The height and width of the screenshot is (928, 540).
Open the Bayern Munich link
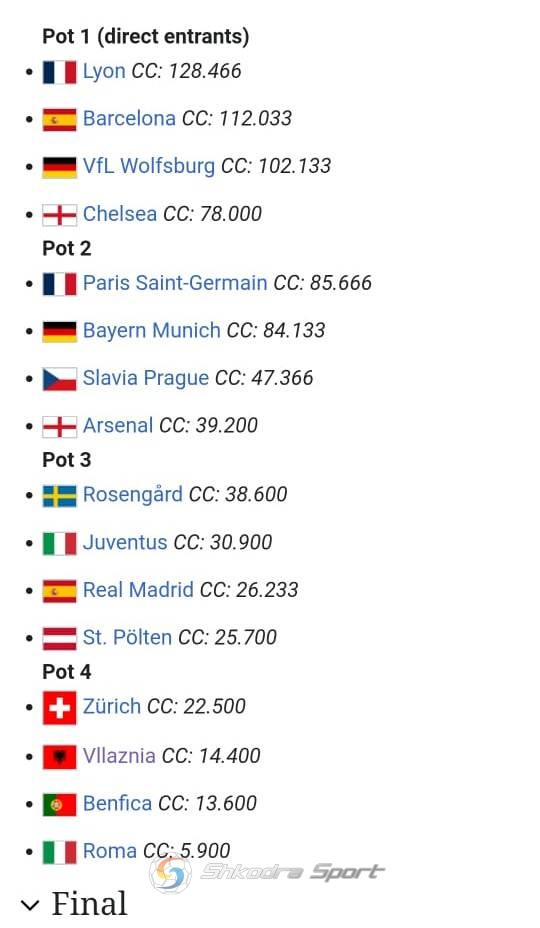152,330
